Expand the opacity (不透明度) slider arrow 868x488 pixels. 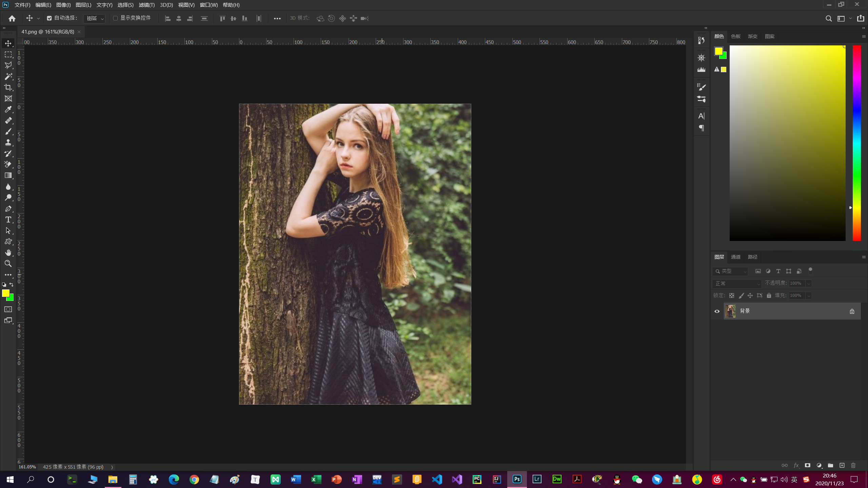pyautogui.click(x=809, y=283)
